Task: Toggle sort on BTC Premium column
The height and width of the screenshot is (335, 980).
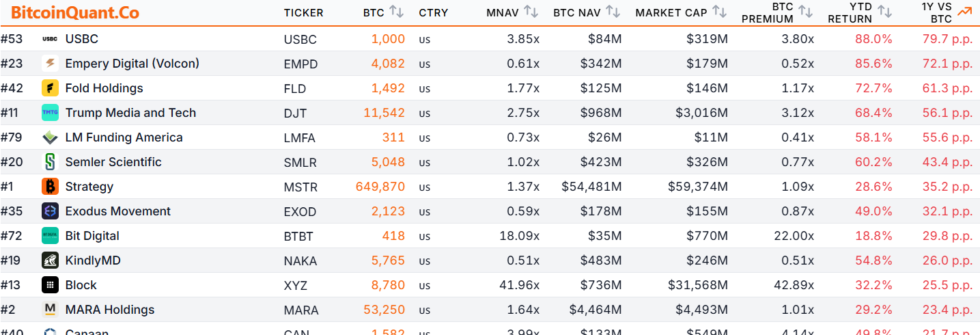Action: 806,12
